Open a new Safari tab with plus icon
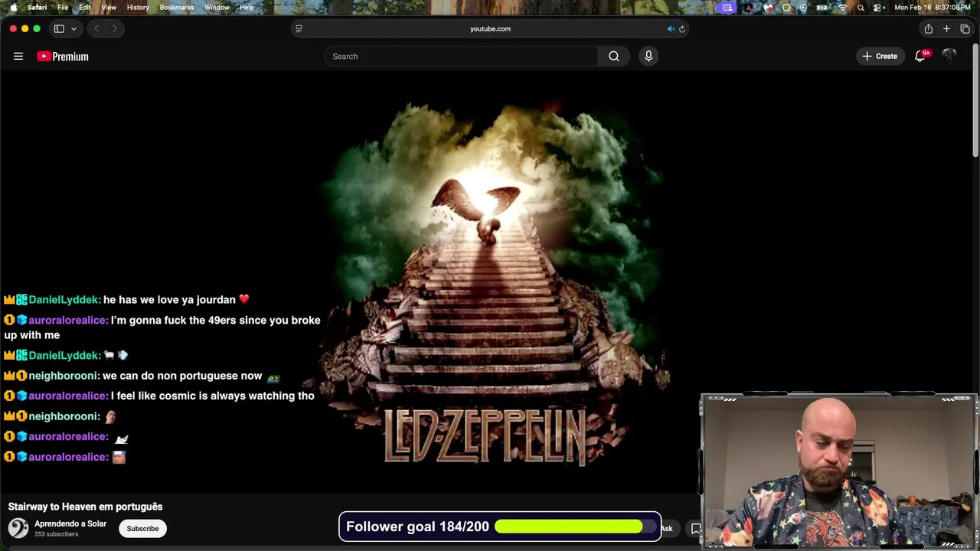The height and width of the screenshot is (551, 980). [946, 28]
